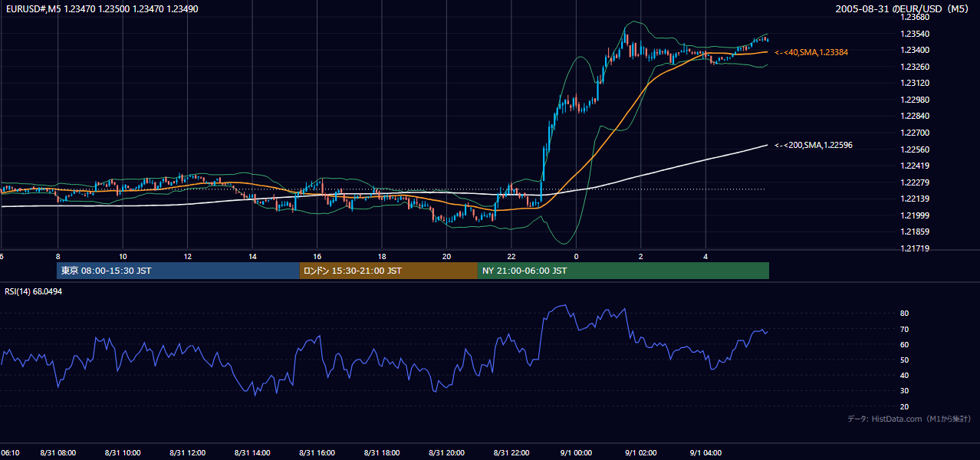The image size is (980, 460).
Task: Click the 8/31 20:00 bottom time label
Action: (x=446, y=453)
